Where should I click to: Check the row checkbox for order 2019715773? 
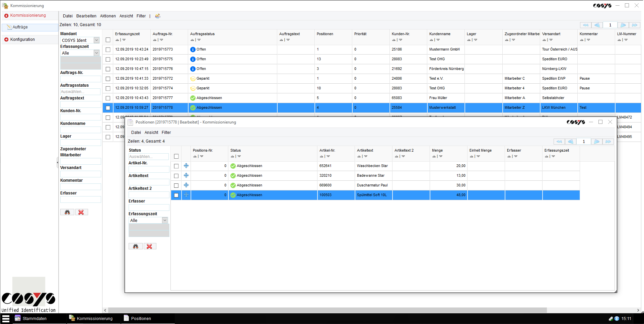[108, 49]
